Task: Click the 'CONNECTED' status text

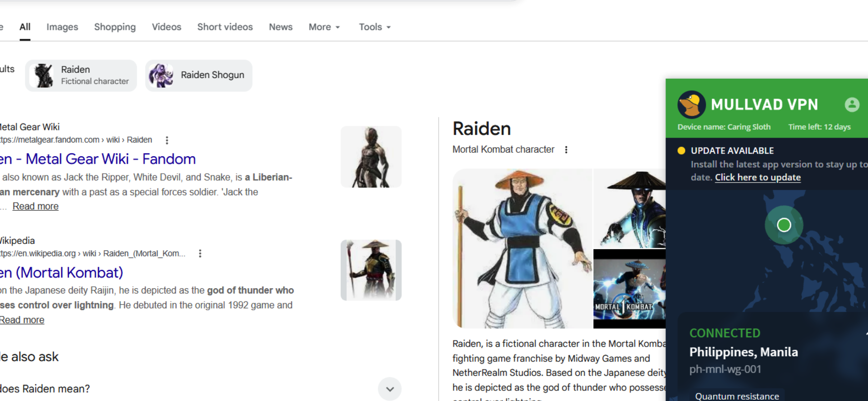Action: (725, 333)
